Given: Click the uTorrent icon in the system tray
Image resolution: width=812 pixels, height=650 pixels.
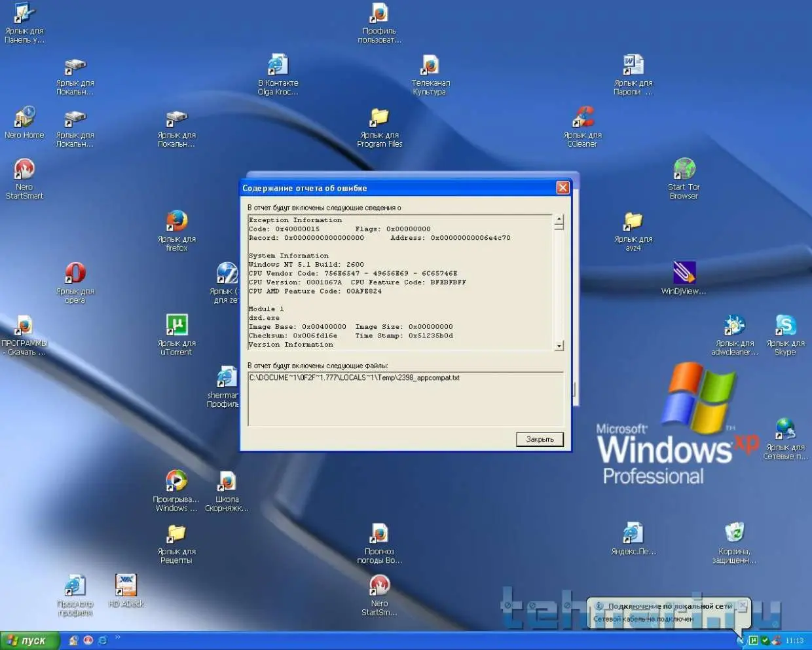Looking at the screenshot, I should click(754, 640).
